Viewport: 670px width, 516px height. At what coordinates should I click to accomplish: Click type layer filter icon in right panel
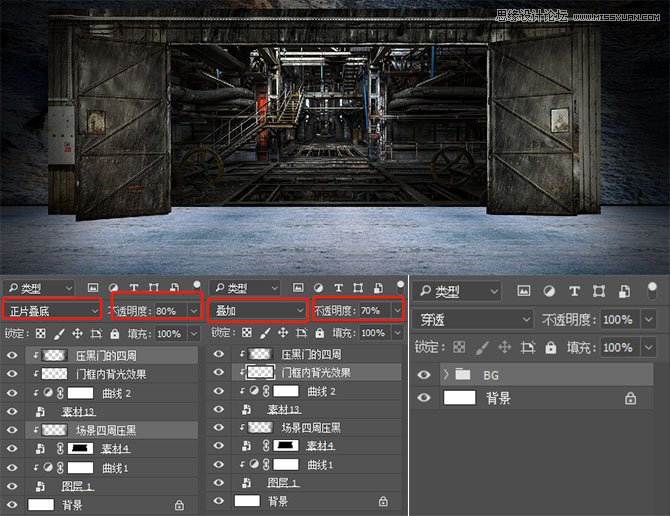572,291
